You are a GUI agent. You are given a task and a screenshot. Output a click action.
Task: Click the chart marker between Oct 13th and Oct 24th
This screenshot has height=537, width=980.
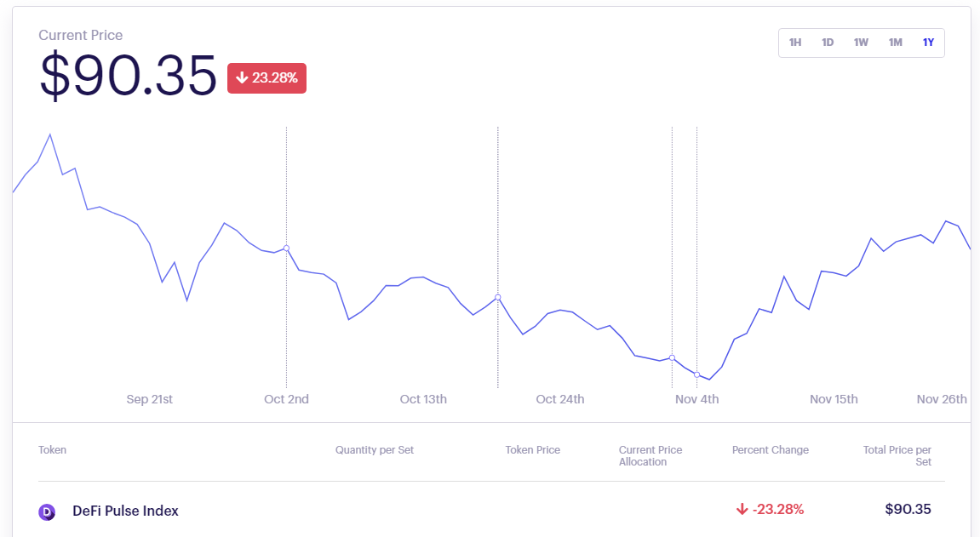(x=498, y=297)
